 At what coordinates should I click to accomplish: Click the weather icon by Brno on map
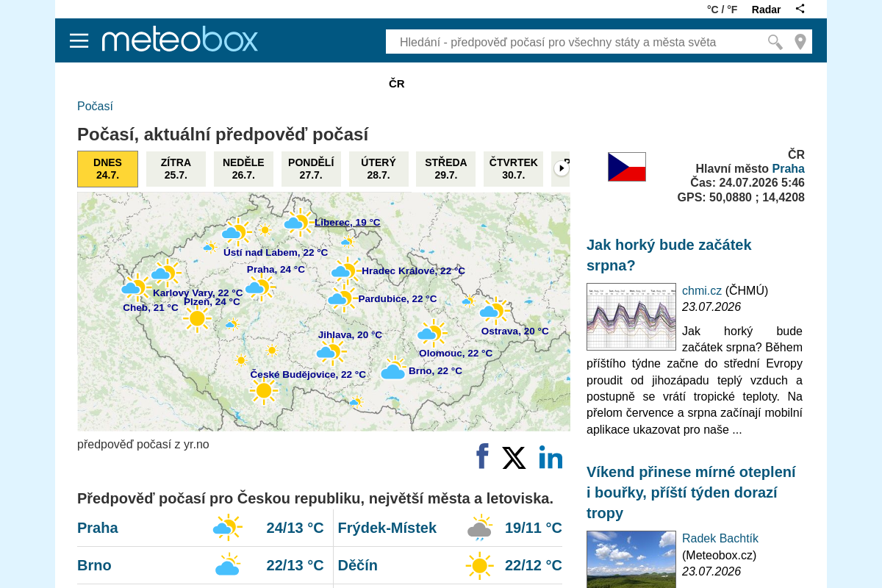pyautogui.click(x=394, y=368)
